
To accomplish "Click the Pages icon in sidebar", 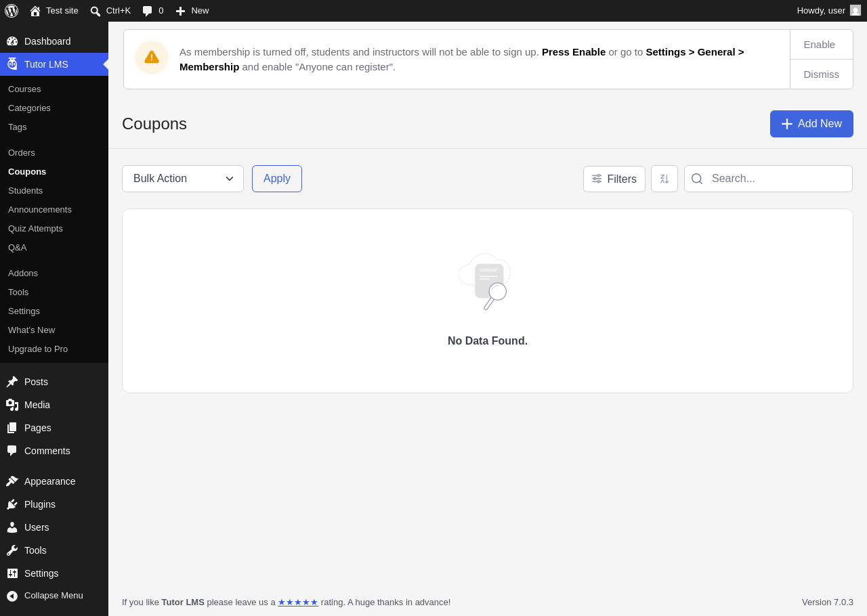I will (12, 428).
